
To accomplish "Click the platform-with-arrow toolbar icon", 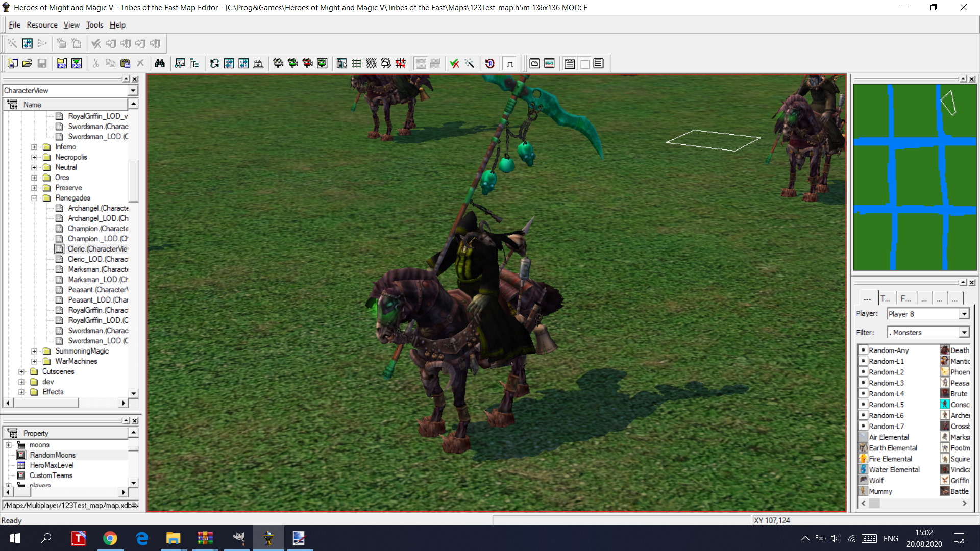I will pyautogui.click(x=258, y=63).
